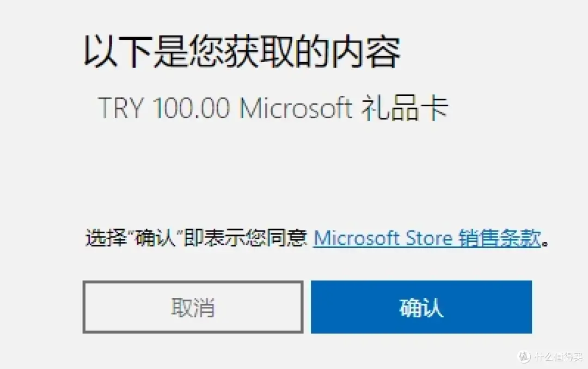Click the TRY 100.00 amount text

point(164,108)
